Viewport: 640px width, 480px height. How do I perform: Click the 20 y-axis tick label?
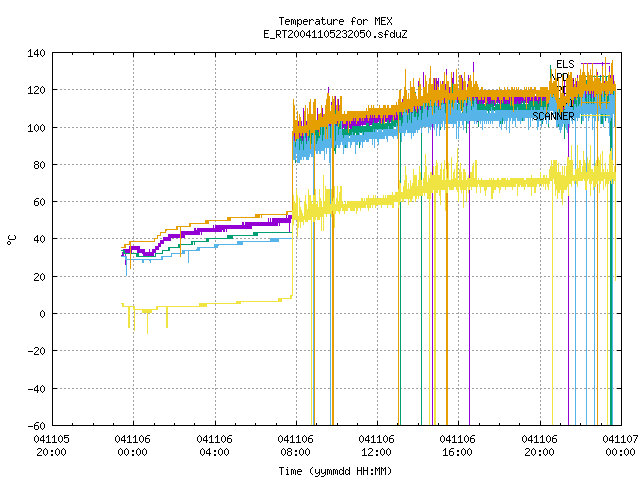tap(40, 277)
